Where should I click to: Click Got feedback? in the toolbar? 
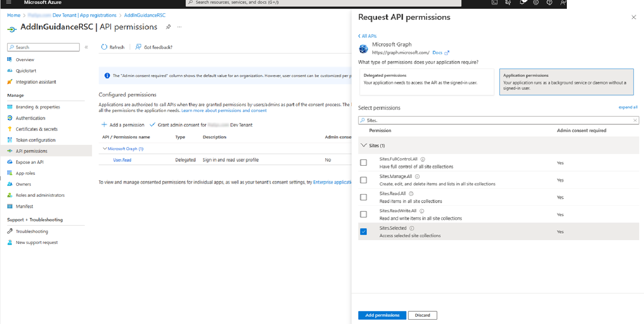(154, 47)
